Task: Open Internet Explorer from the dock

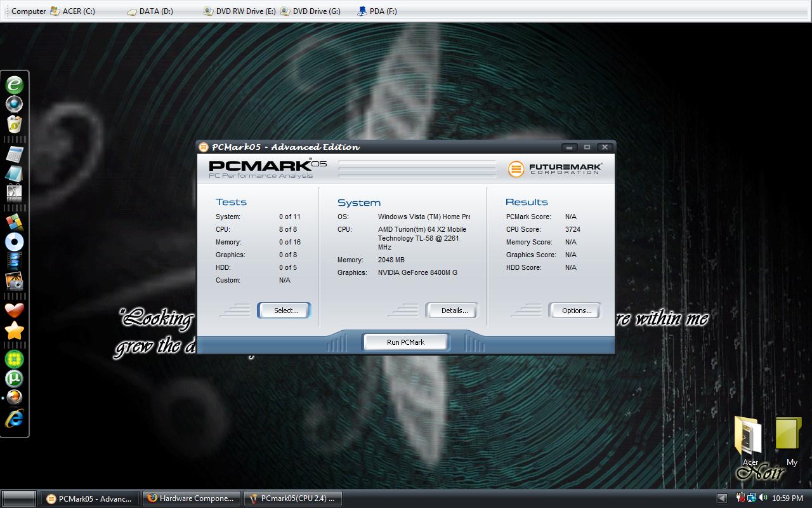Action: tap(14, 418)
